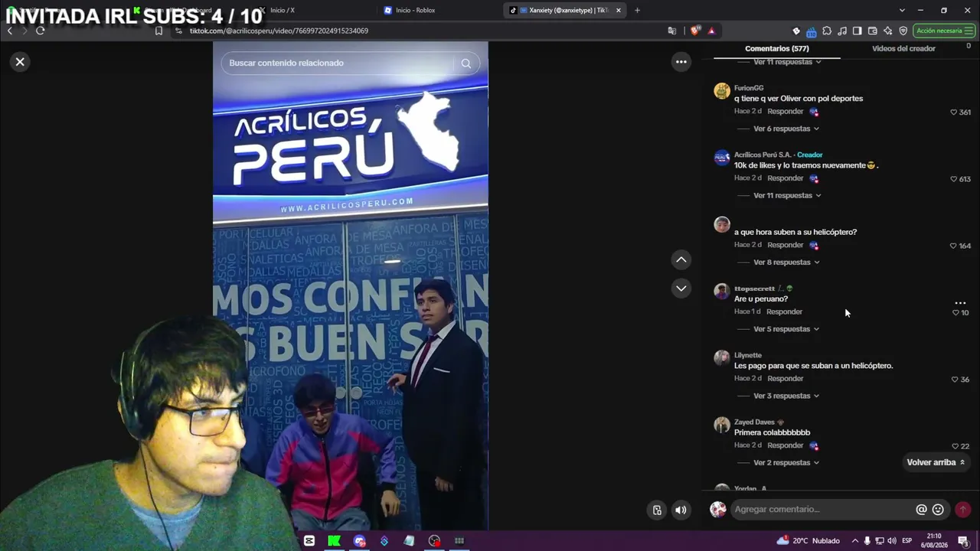Open the CapCut taskbar icon
Image resolution: width=980 pixels, height=551 pixels.
[309, 541]
